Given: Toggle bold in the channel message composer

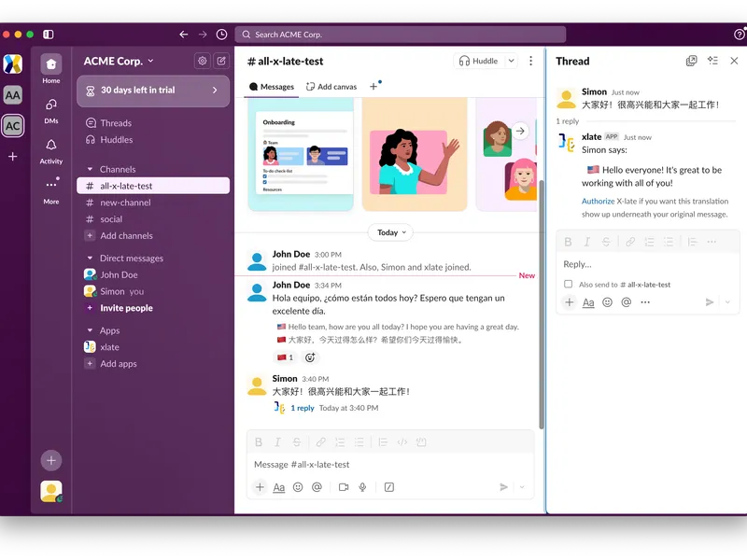Looking at the screenshot, I should [x=259, y=442].
